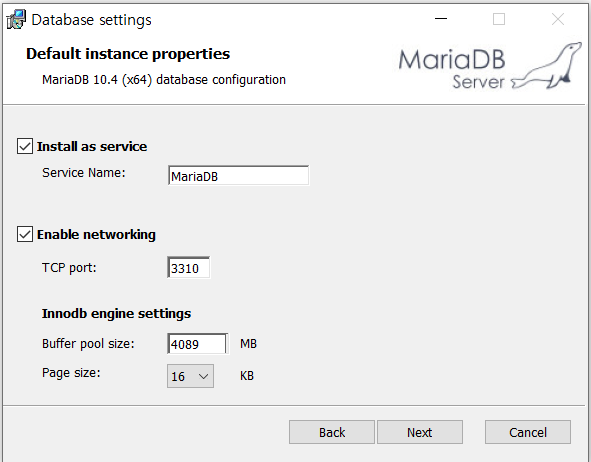Cancel the MariaDB installation
This screenshot has width=591, height=462.
pos(528,432)
